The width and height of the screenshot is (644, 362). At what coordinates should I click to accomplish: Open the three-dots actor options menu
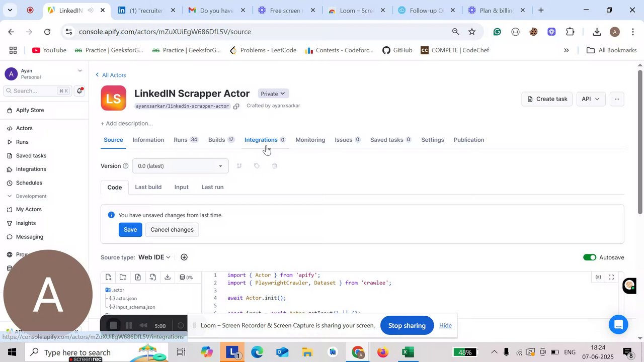click(617, 99)
